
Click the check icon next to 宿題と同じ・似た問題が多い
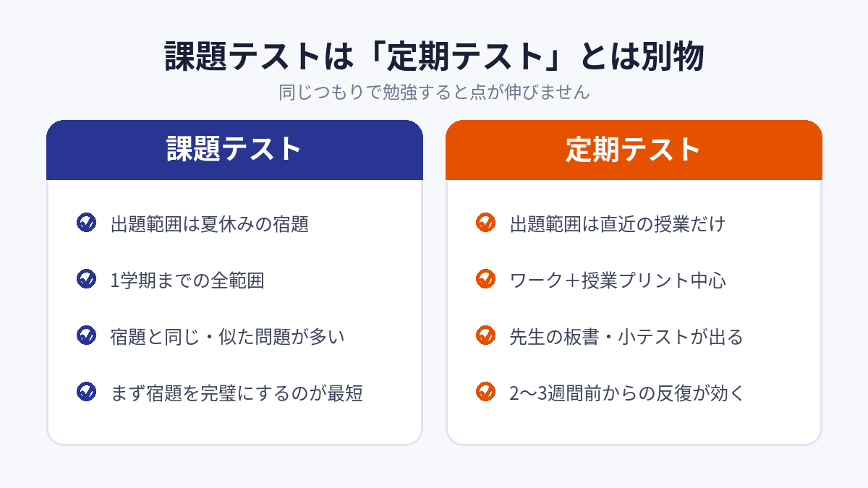click(86, 335)
